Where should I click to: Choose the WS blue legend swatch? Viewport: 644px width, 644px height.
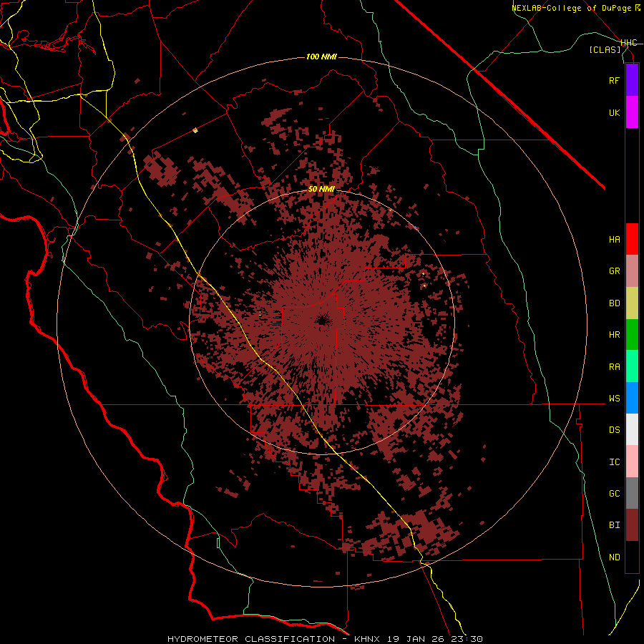coord(632,398)
